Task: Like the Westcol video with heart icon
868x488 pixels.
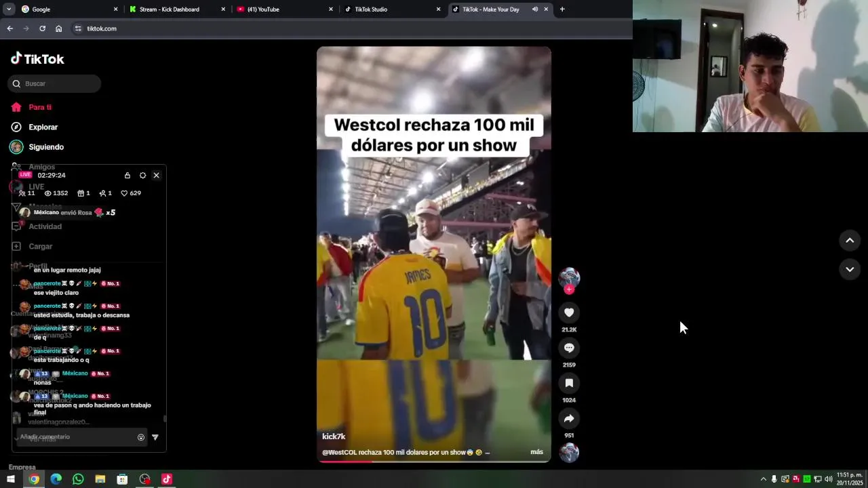Action: (x=569, y=312)
